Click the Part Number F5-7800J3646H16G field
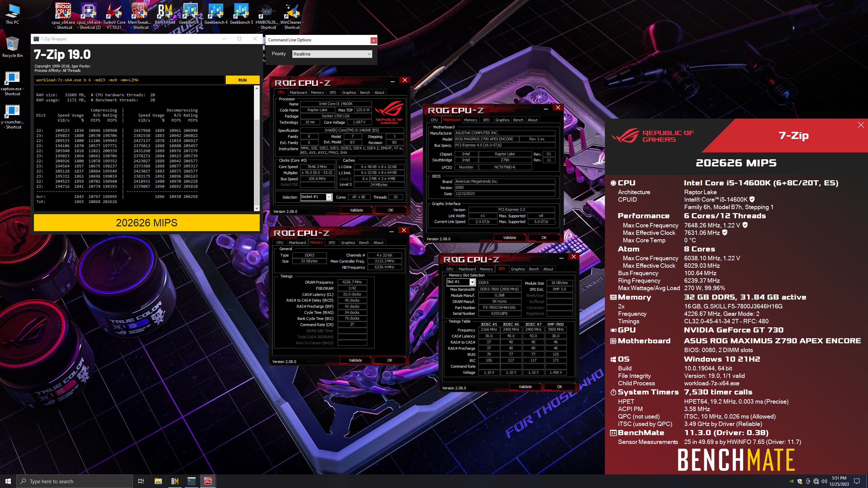Screen dimensions: 868x488 pos(499,307)
